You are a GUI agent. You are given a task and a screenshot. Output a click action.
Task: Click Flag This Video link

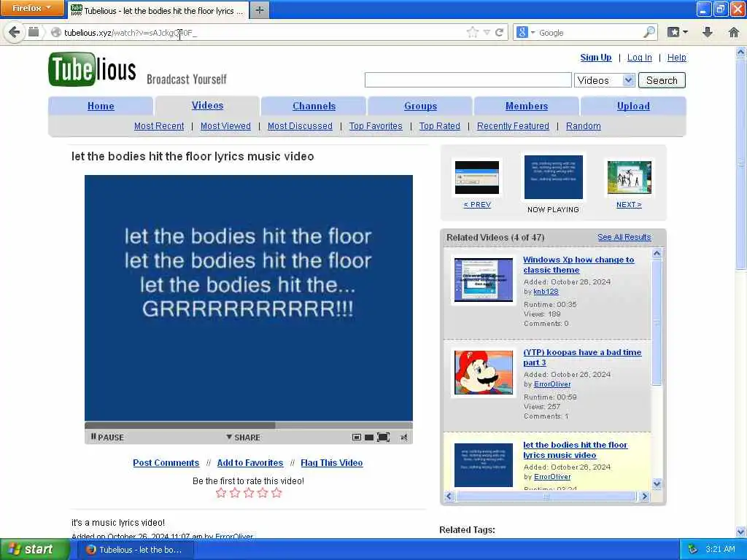(x=332, y=462)
